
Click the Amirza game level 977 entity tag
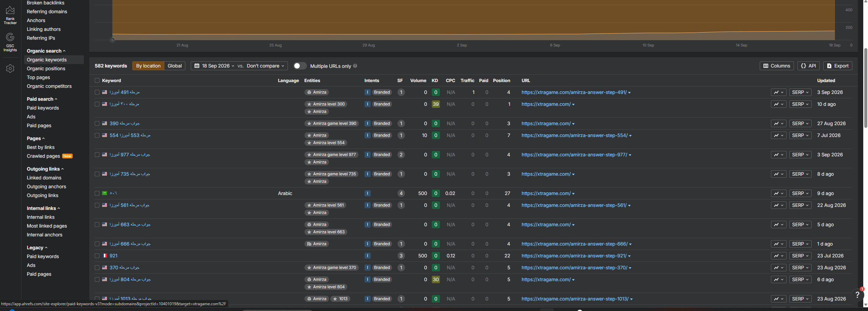coord(331,155)
